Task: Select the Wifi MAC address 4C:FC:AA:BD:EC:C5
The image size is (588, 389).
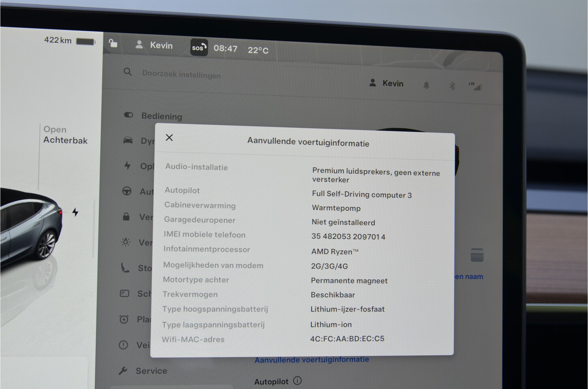Action: pos(347,338)
